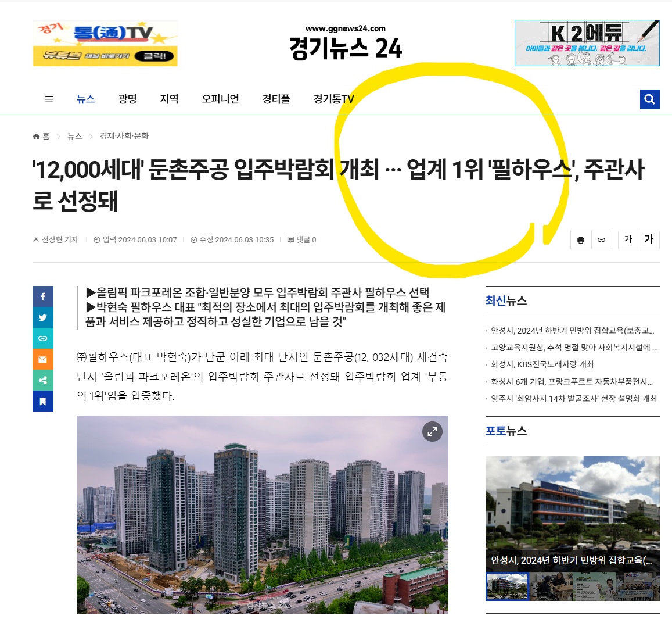Select the 뉴스 navigation menu
Screen dimensions: 672x619
(x=86, y=99)
